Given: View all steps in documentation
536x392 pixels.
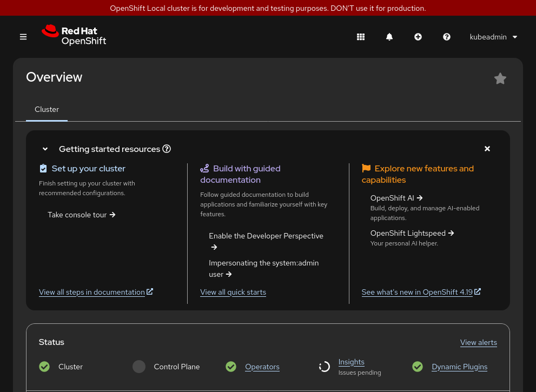Looking at the screenshot, I should click(92, 292).
